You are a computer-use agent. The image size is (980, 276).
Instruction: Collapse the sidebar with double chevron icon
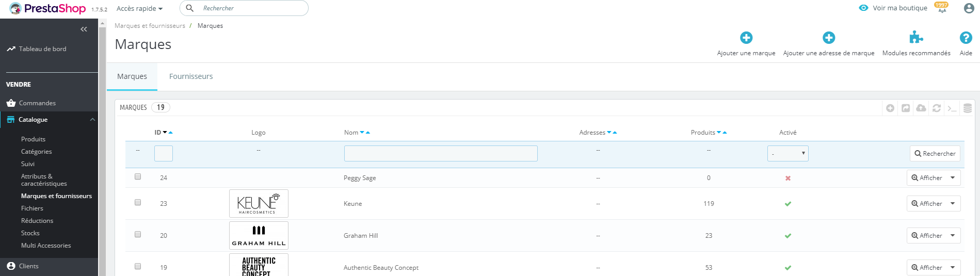[84, 29]
